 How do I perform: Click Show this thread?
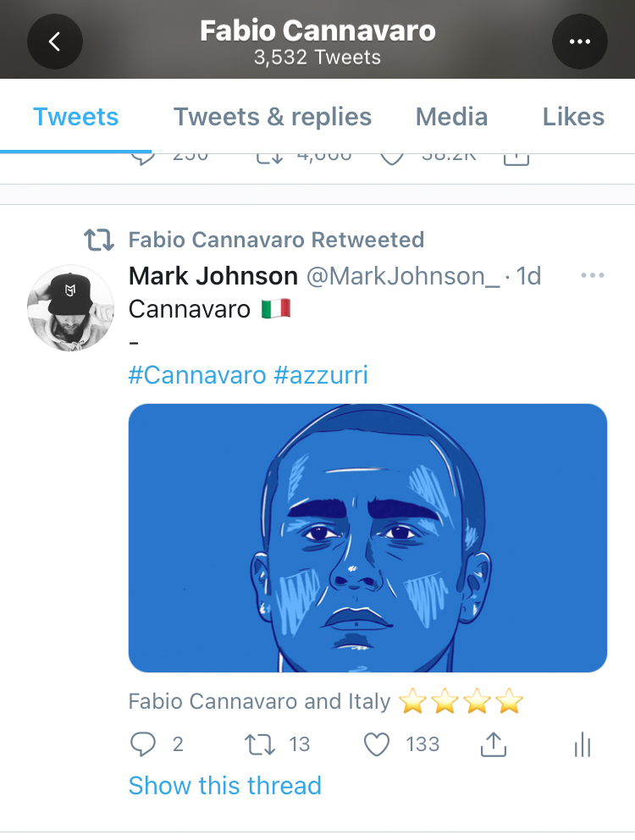pyautogui.click(x=224, y=786)
